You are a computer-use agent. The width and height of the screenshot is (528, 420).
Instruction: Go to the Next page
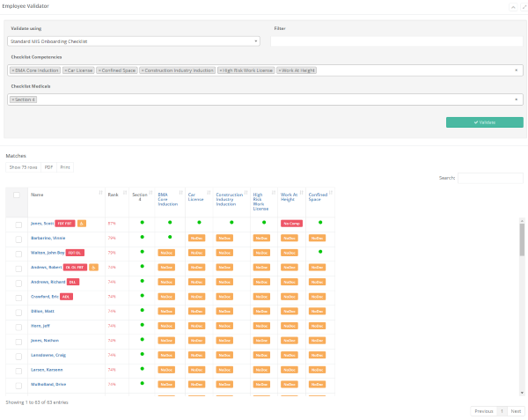point(516,411)
